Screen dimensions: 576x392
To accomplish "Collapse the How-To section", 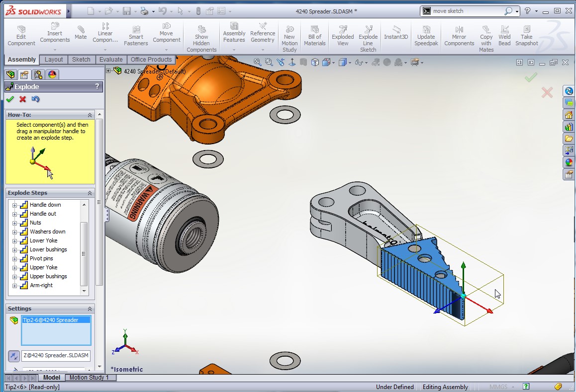I will (x=90, y=115).
